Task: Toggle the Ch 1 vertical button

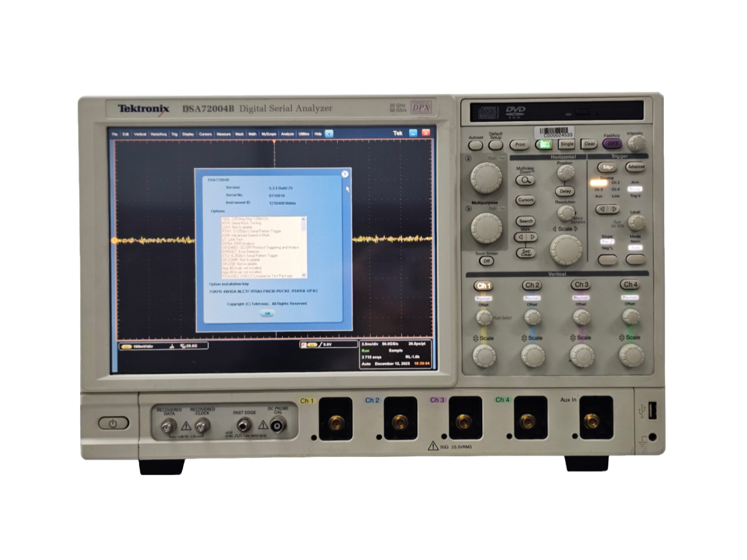Action: 483,286
